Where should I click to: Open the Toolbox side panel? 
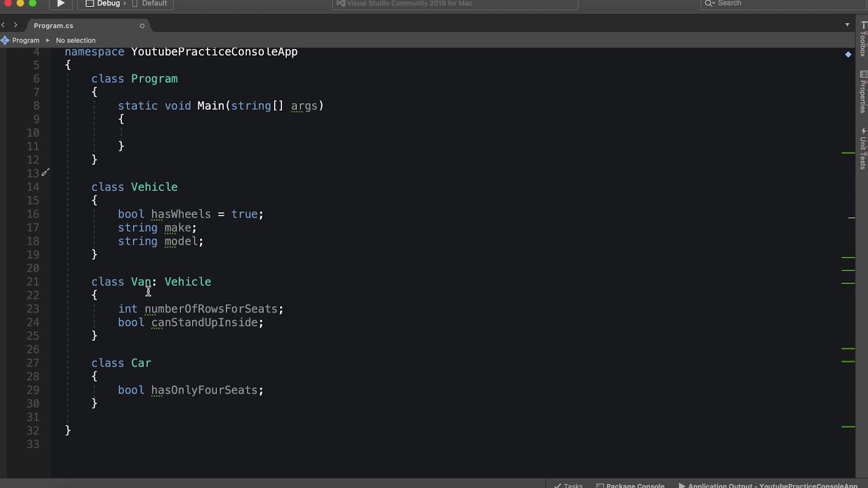(863, 39)
